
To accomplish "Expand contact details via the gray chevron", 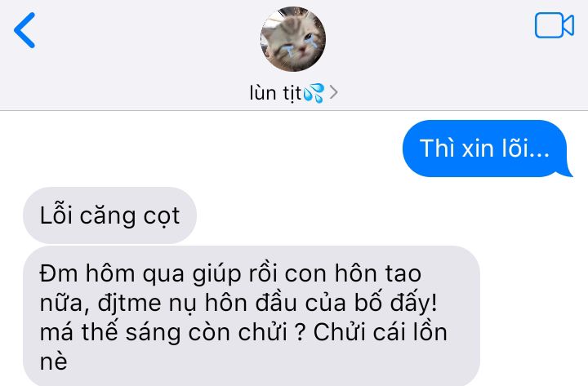I will click(333, 92).
